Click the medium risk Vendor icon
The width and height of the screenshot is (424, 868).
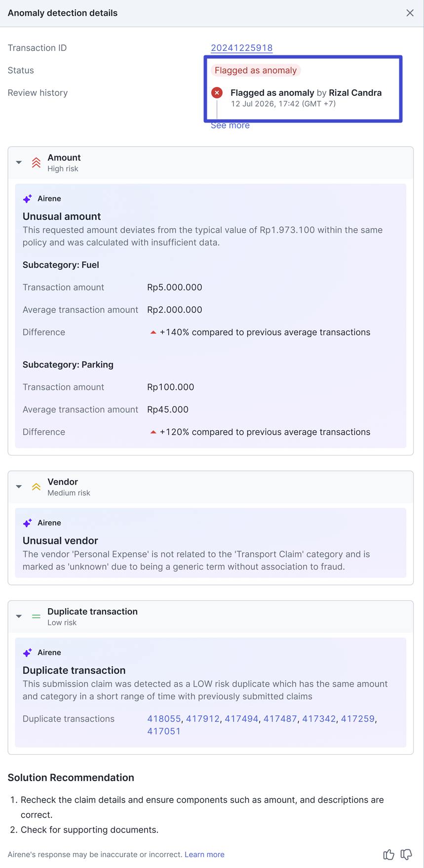click(x=36, y=487)
